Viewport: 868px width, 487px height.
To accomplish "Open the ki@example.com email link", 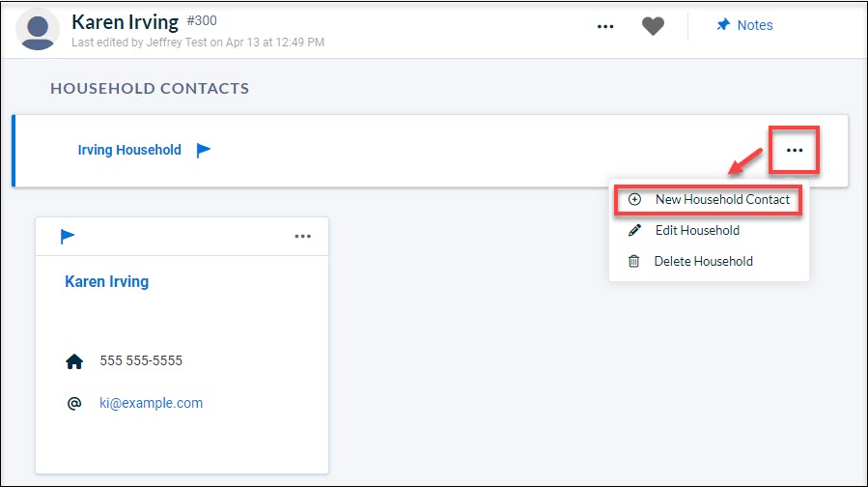I will pyautogui.click(x=152, y=403).
